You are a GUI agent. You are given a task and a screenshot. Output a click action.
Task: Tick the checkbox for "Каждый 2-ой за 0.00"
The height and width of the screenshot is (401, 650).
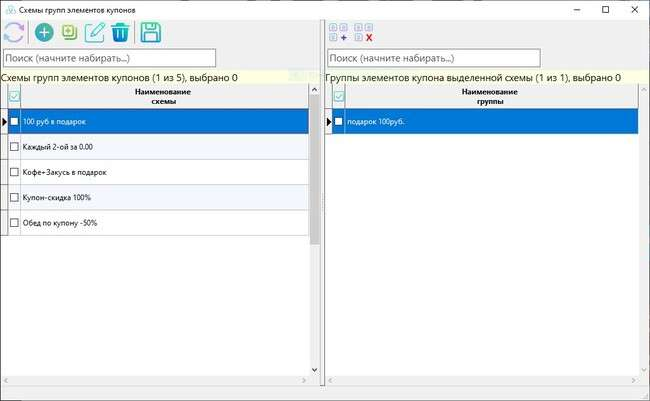14,147
